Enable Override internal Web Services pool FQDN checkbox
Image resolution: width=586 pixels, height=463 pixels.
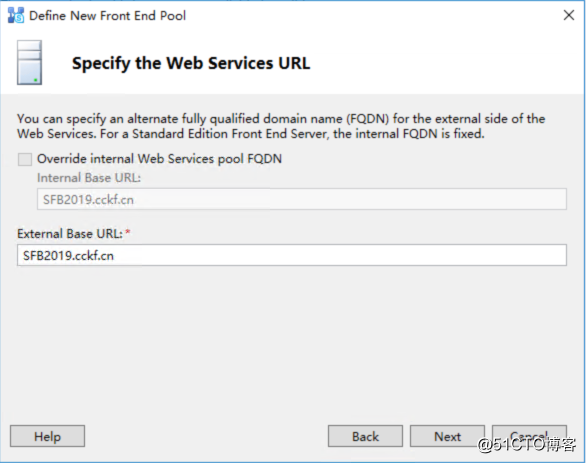pyautogui.click(x=25, y=159)
